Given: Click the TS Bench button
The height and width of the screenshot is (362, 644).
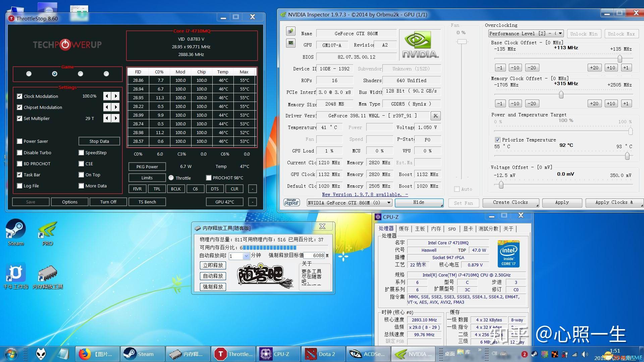Looking at the screenshot, I should [x=147, y=202].
